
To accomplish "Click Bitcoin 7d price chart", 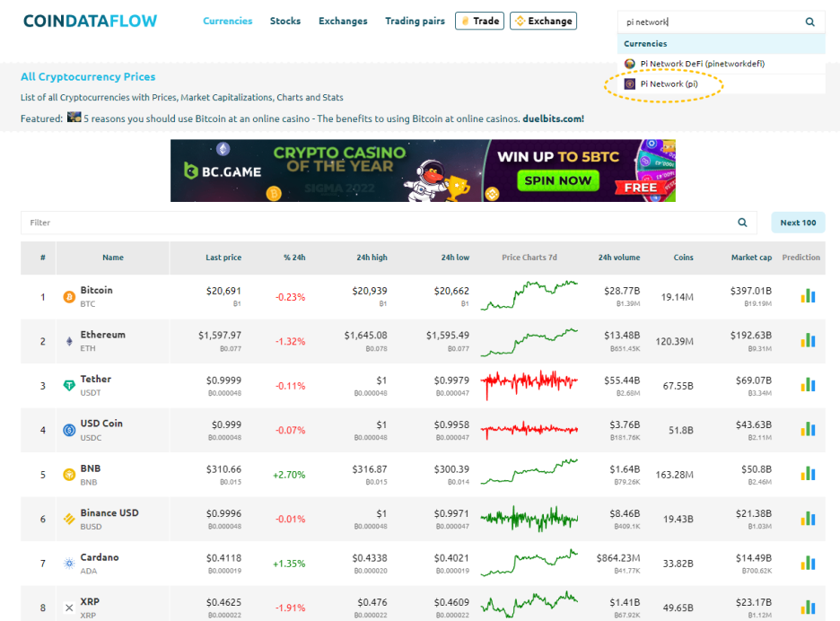I will tap(529, 295).
